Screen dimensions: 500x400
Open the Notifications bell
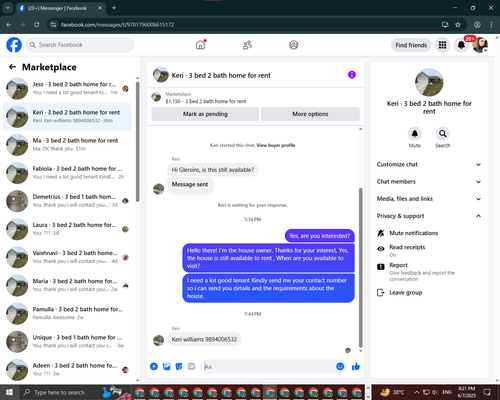point(461,45)
